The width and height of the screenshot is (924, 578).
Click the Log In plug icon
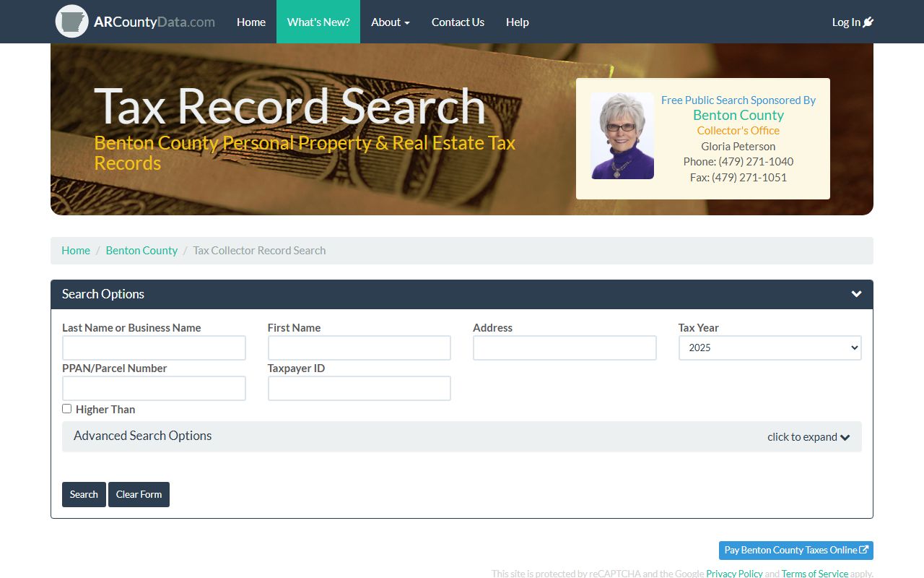[x=868, y=22]
